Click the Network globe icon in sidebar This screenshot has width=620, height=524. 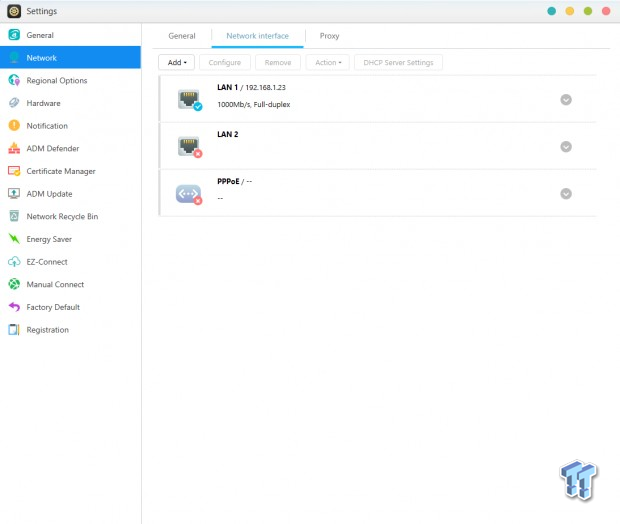14,58
